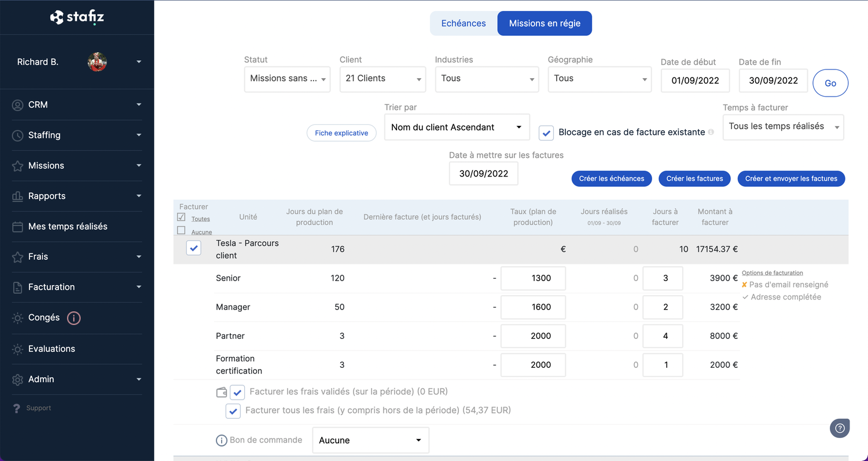The height and width of the screenshot is (461, 868).
Task: Switch to the Echéances tab
Action: pyautogui.click(x=464, y=24)
